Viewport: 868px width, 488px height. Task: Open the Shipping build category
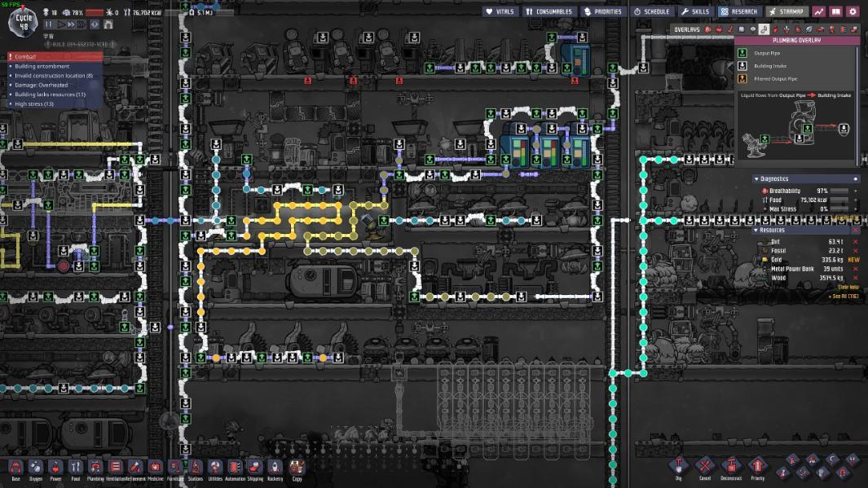[254, 469]
